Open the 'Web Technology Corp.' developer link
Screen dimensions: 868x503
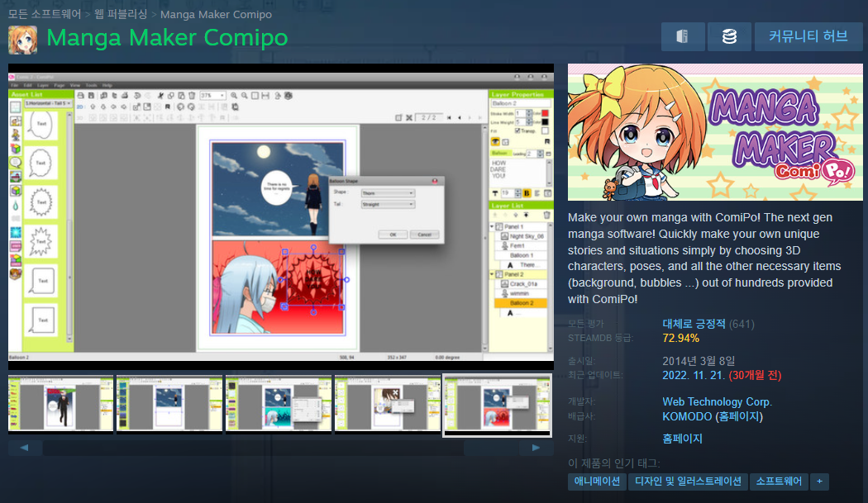(718, 401)
